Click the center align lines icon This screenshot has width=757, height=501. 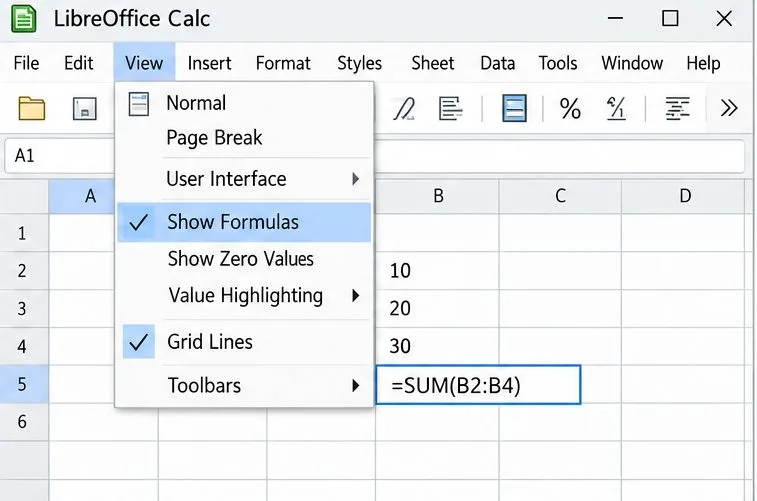click(677, 108)
